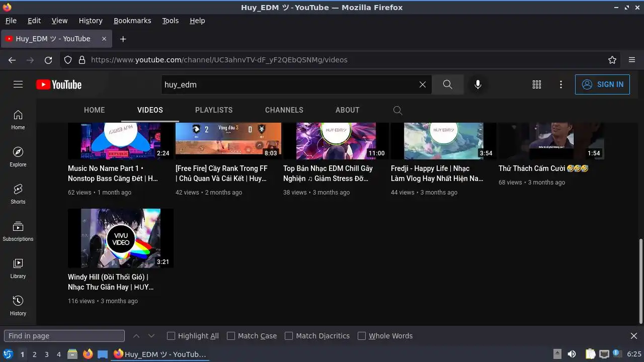Click thumbnail with 11:00 duration
This screenshot has height=362, width=644.
pos(336,141)
